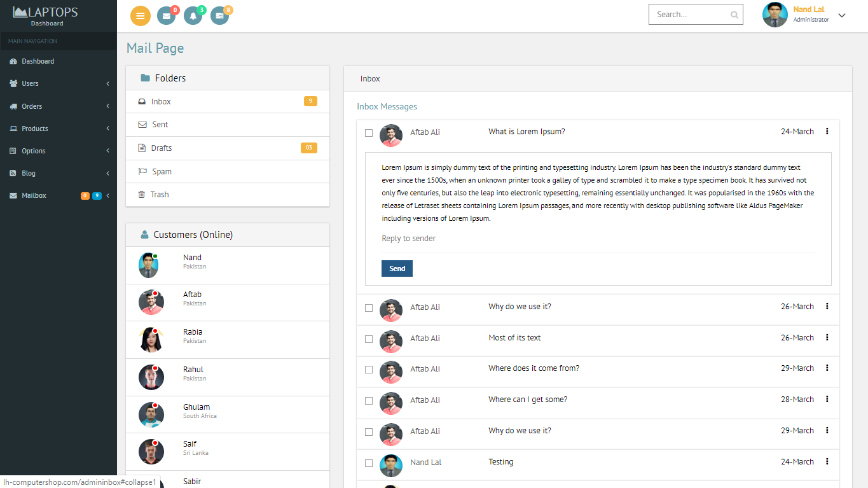Open options menu for the "Testing" message

coord(827,461)
